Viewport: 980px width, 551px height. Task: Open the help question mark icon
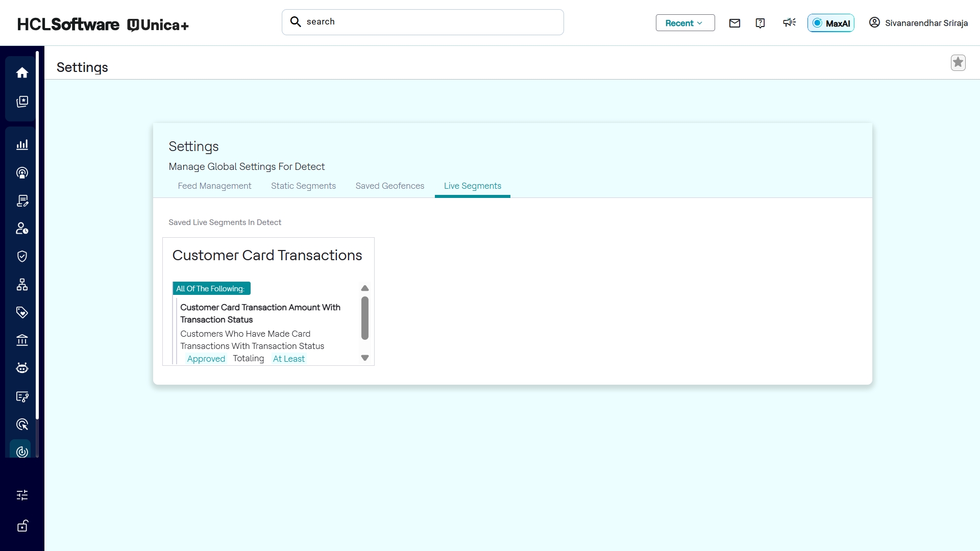tap(760, 23)
